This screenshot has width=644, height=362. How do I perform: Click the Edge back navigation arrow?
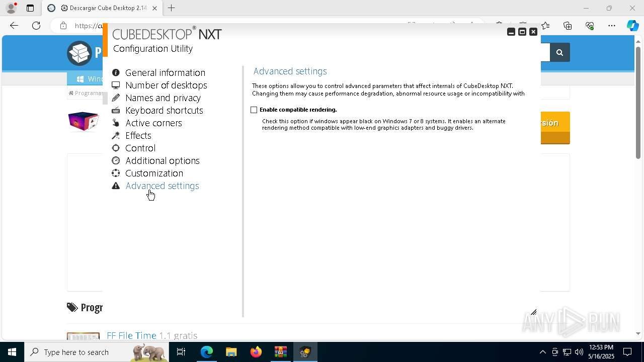[x=14, y=26]
